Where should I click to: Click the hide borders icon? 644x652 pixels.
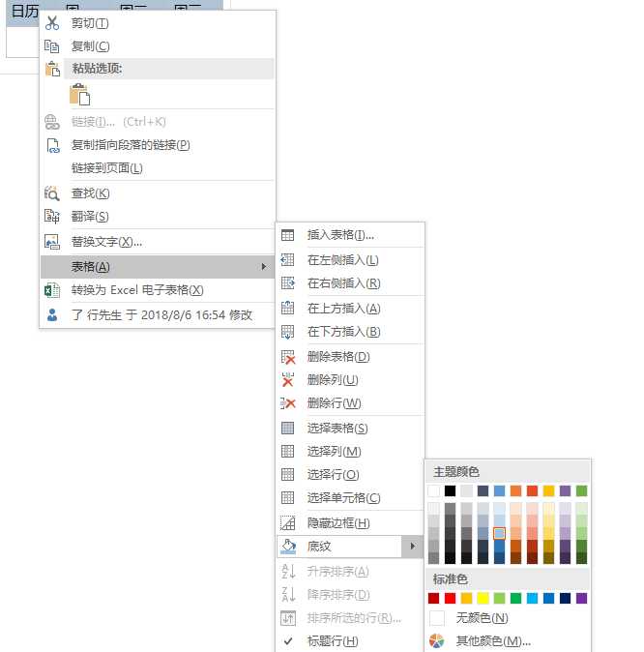pyautogui.click(x=288, y=523)
